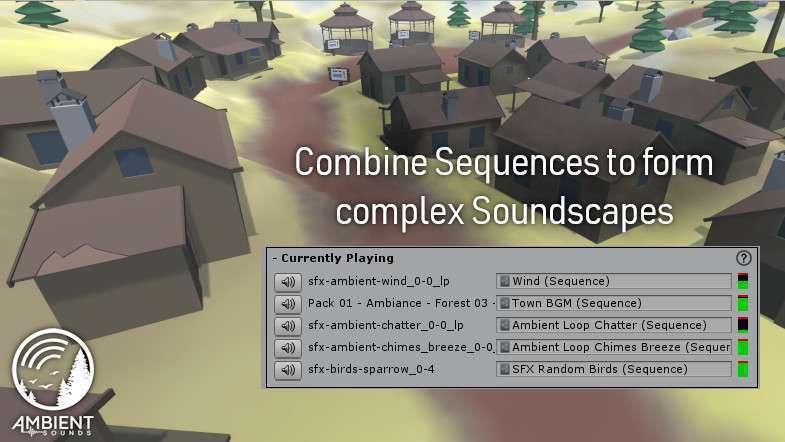The width and height of the screenshot is (785, 442).
Task: Click speaker button for sfx-ambient-chimes_breeze row
Action: 288,348
